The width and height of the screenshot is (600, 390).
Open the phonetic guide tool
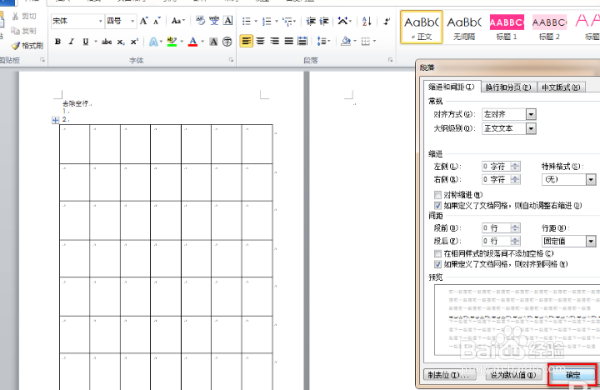pos(214,21)
